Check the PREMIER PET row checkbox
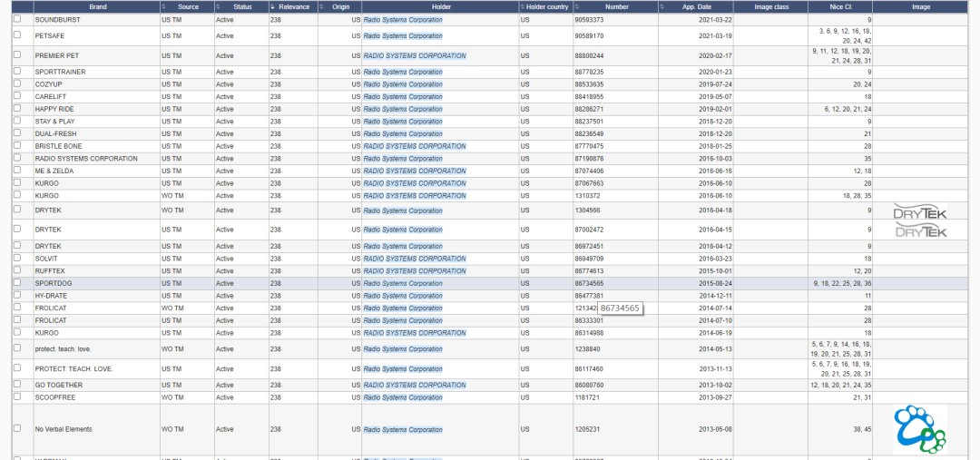980x460 pixels. click(17, 55)
